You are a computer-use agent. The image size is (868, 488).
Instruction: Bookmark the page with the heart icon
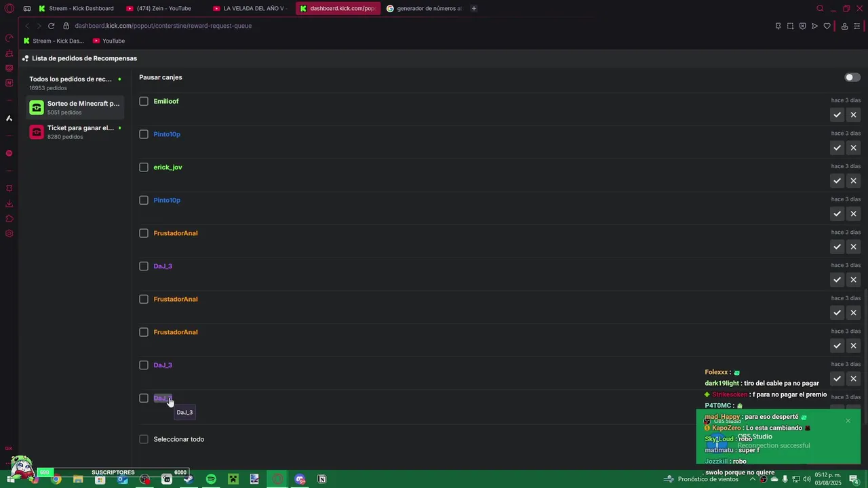coord(827,26)
